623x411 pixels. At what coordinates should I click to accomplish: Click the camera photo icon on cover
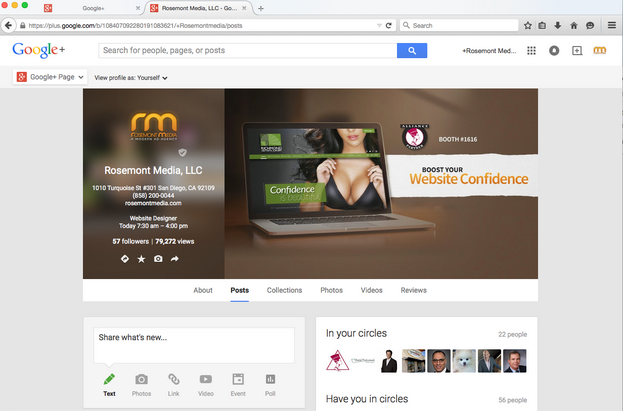click(x=158, y=259)
